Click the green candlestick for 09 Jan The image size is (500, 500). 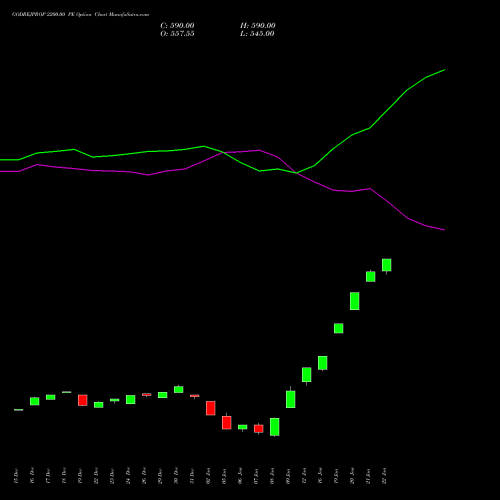(291, 398)
